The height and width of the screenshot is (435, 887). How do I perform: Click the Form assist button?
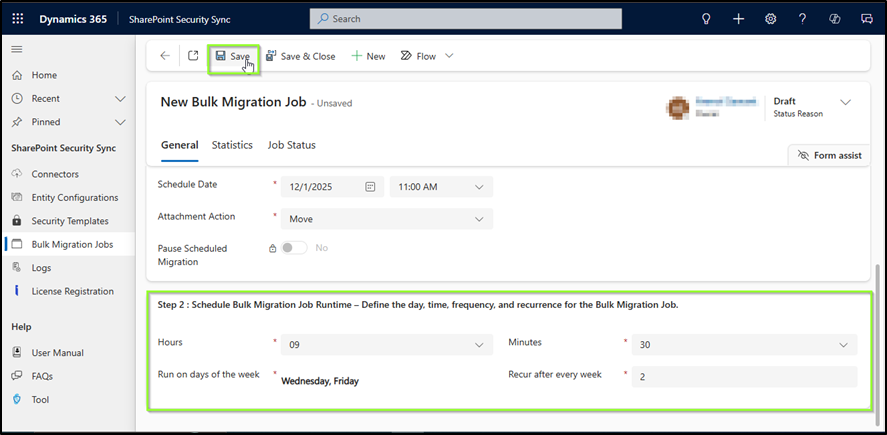[829, 155]
